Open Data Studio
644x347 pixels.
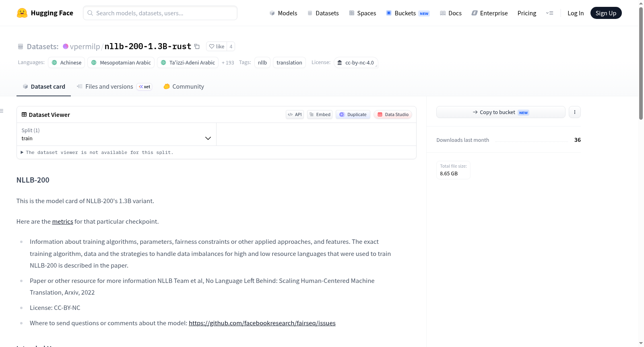393,114
